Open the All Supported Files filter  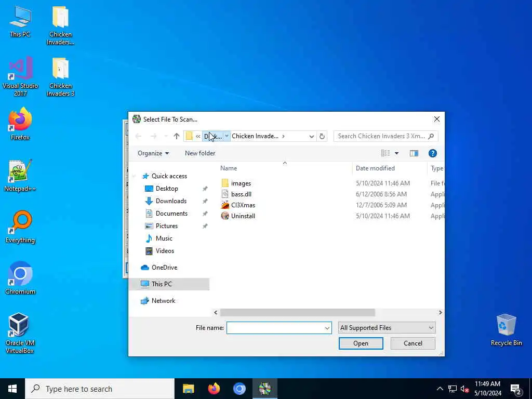(387, 328)
